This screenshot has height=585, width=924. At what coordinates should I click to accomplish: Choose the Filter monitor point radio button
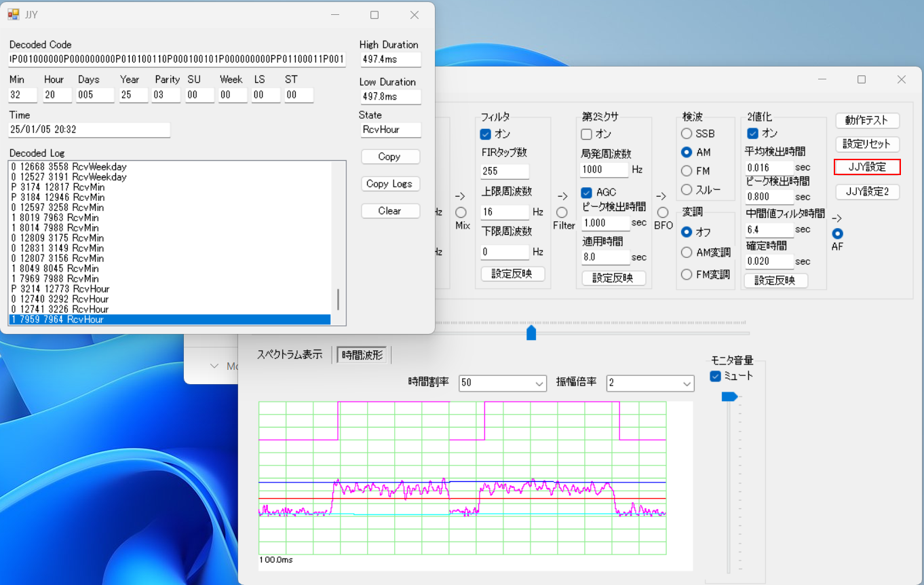pyautogui.click(x=562, y=213)
